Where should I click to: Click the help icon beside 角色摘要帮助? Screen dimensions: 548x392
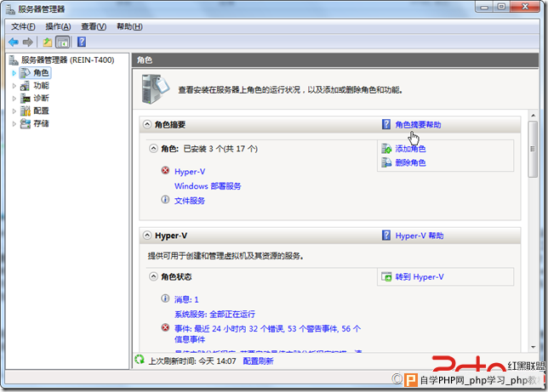386,124
